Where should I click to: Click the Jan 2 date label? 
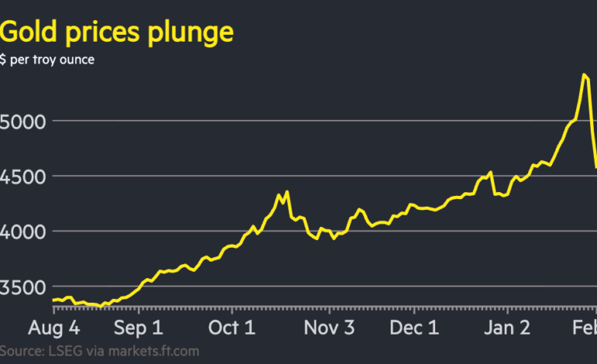pos(509,328)
